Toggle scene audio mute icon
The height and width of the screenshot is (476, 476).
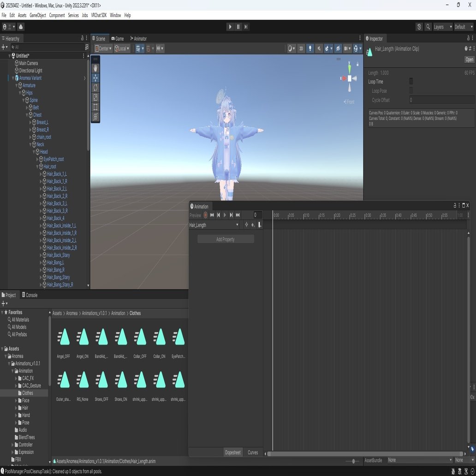coord(319,48)
